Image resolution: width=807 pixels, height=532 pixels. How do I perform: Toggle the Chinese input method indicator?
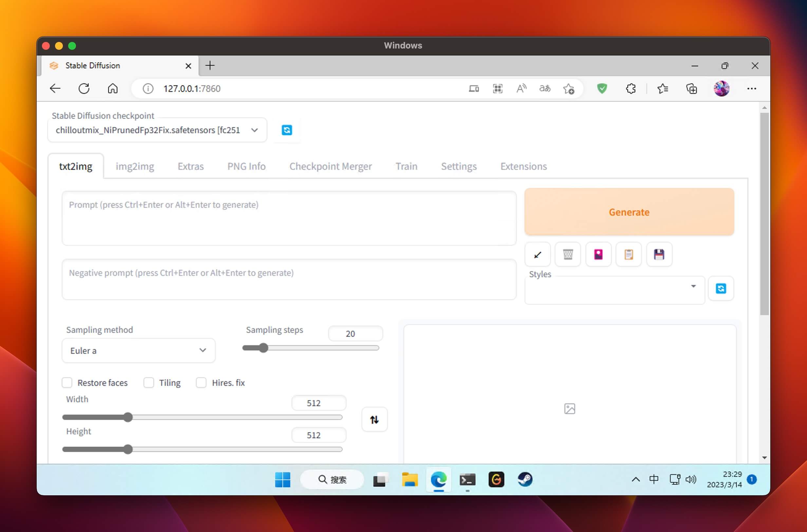[654, 479]
